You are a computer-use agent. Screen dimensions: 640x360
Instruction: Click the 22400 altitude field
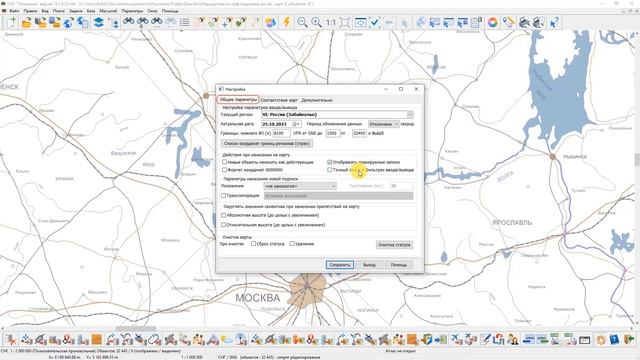(x=360, y=133)
